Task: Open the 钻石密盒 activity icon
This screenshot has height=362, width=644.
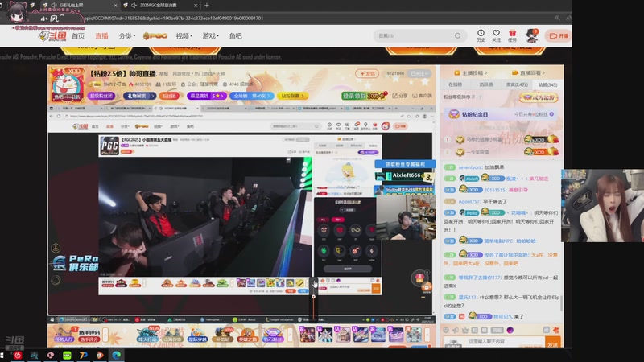Action: pos(272,335)
